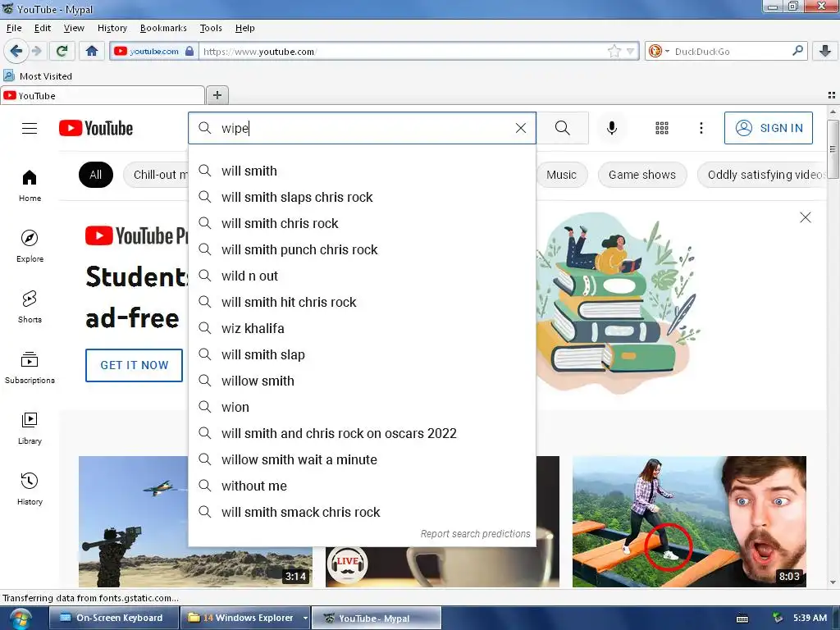Click the YouTube logo
The height and width of the screenshot is (630, 840).
click(96, 128)
